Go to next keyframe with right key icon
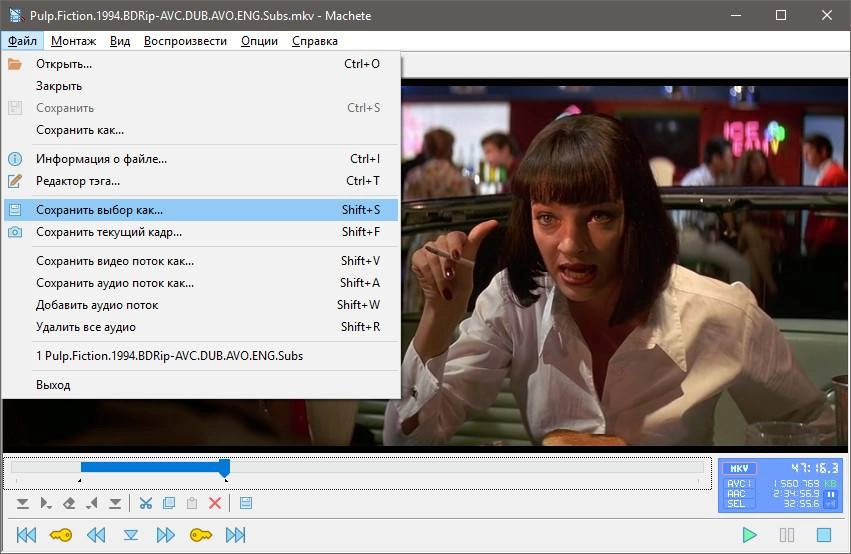The height and width of the screenshot is (554, 851). [201, 535]
